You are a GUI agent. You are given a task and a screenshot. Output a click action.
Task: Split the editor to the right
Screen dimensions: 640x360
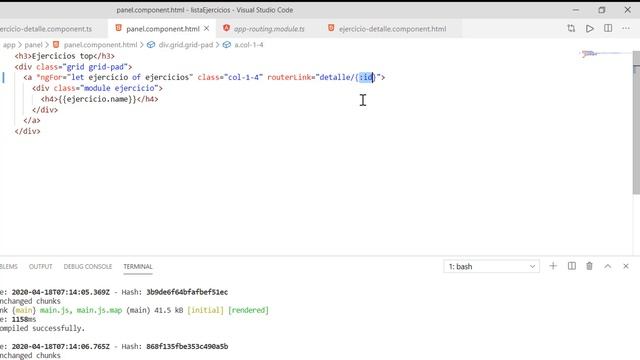608,28
